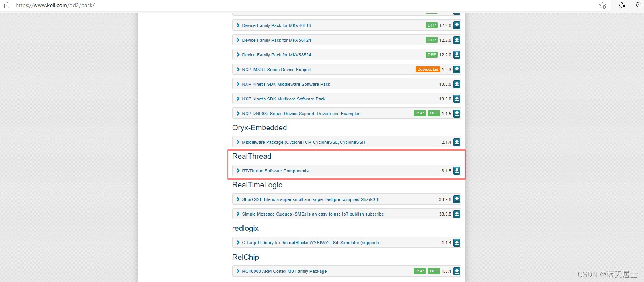
Task: Click the redlogix vendor heading
Action: point(245,228)
